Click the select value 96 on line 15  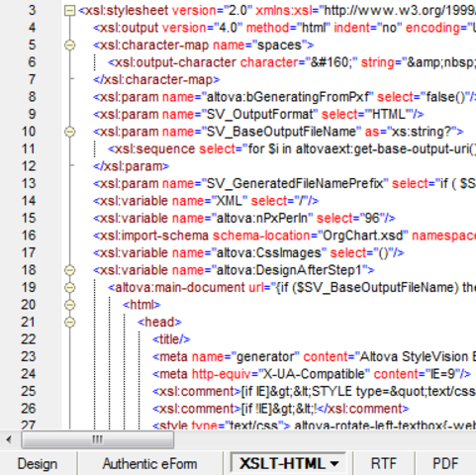tap(372, 218)
